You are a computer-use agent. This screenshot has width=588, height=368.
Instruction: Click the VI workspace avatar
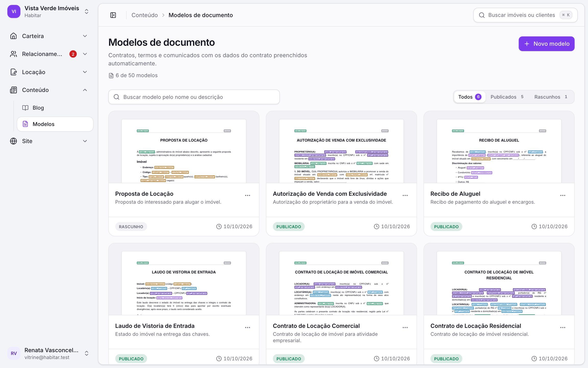point(14,11)
